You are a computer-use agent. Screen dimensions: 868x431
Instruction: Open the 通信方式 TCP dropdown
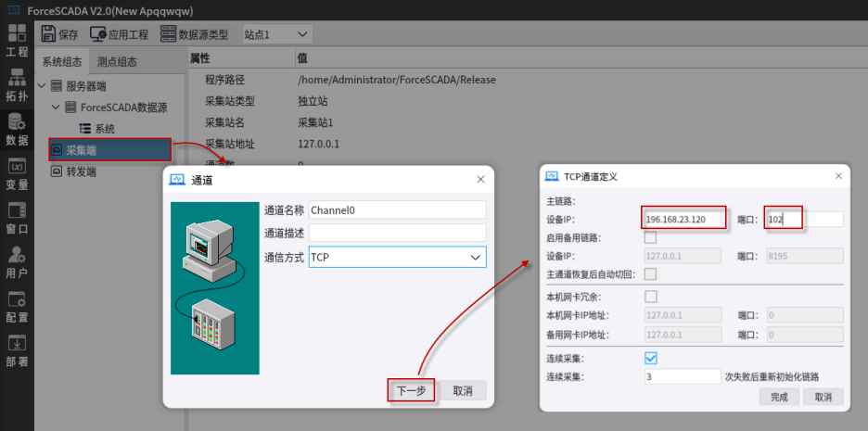(x=397, y=257)
